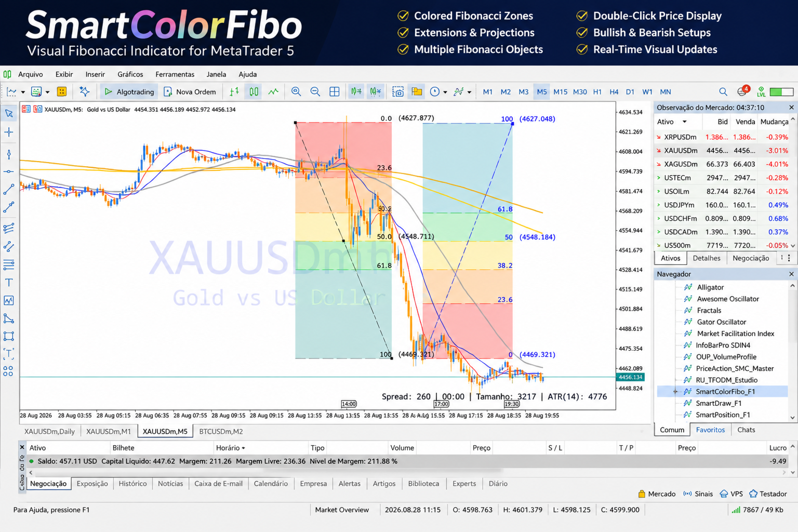Switch to the XAUUSDm,Daily chart tab

pos(49,431)
